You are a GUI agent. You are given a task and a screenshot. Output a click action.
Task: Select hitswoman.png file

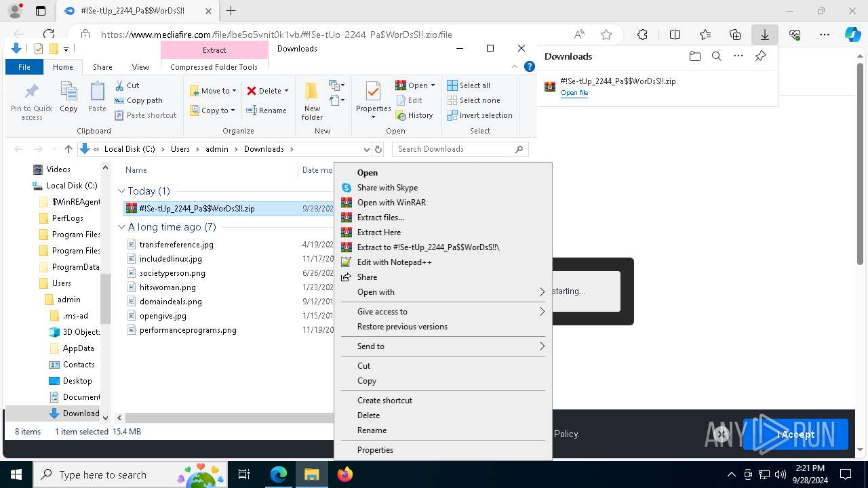pyautogui.click(x=167, y=287)
